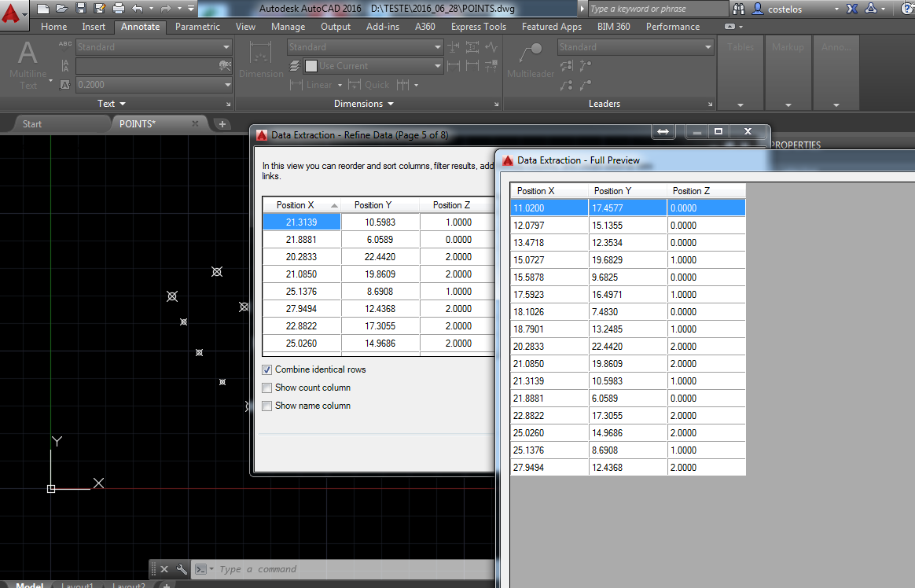Click the Add Leader icon
Viewport: 915px width, 588px height.
[x=586, y=66]
